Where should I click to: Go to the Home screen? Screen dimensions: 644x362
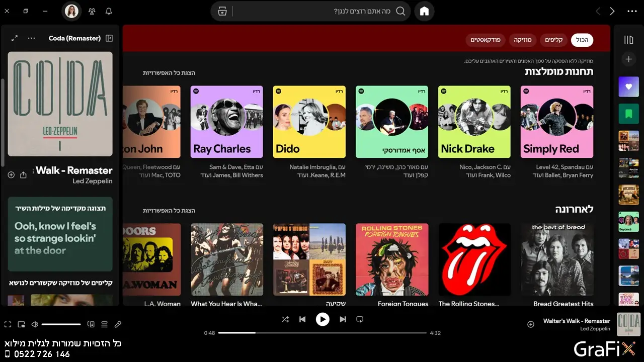point(424,11)
